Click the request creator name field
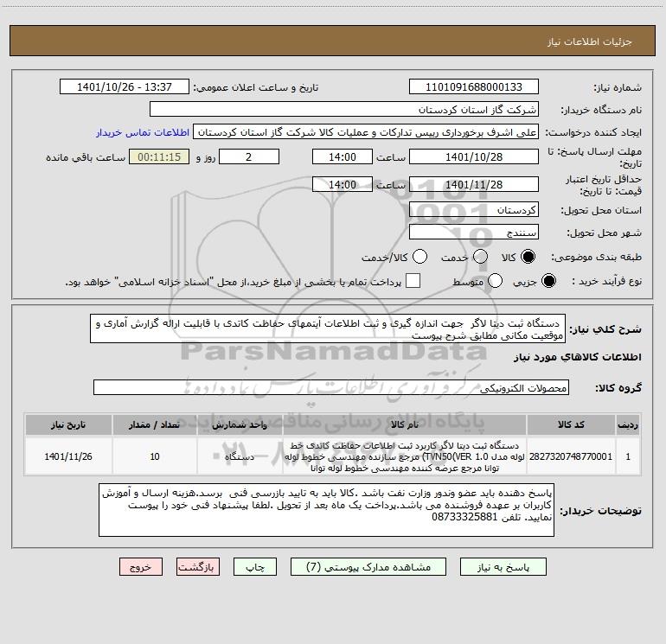666x644 pixels. click(x=366, y=132)
